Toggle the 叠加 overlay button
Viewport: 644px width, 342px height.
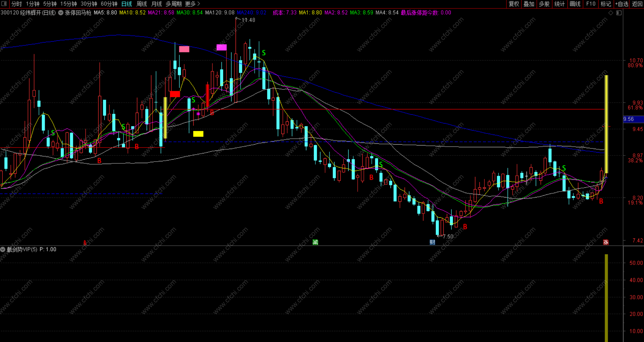coord(529,4)
